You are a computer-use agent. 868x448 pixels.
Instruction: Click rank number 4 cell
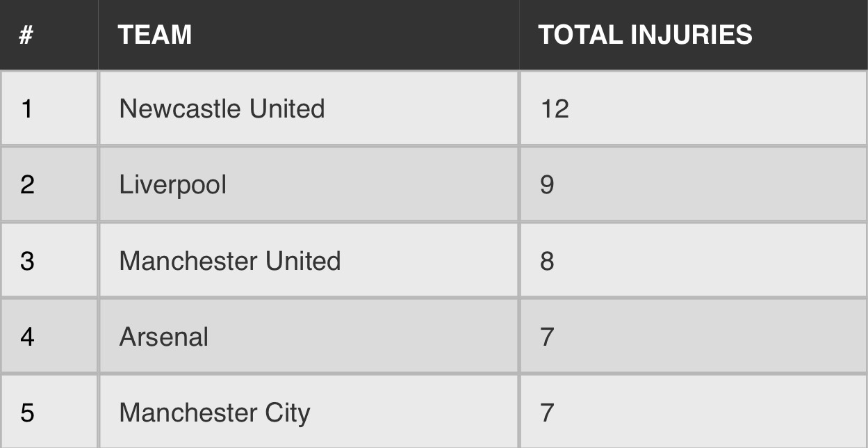(x=49, y=337)
